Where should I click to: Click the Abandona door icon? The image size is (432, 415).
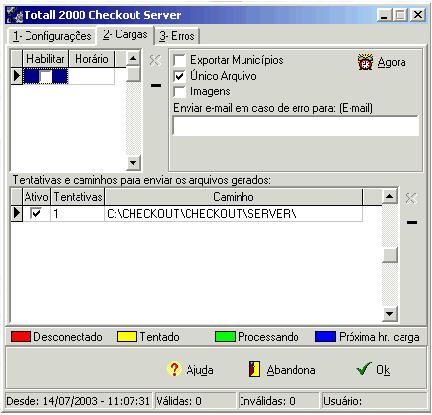[x=255, y=369]
